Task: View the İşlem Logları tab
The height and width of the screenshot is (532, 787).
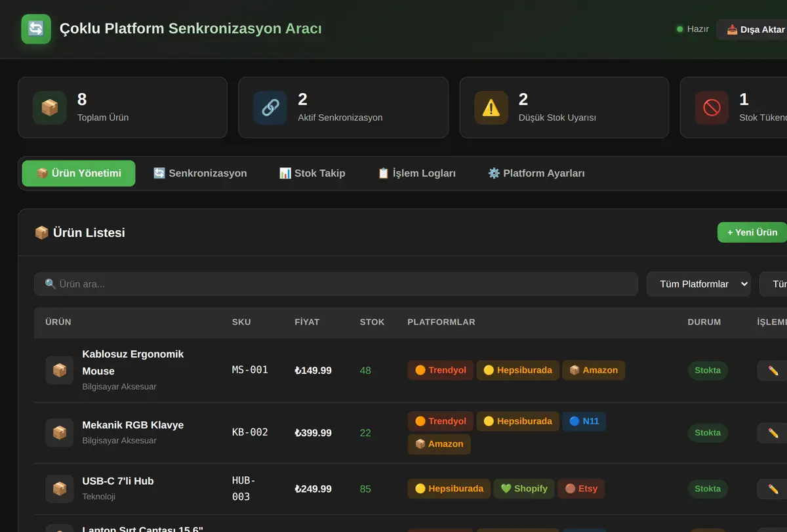Action: pos(416,173)
